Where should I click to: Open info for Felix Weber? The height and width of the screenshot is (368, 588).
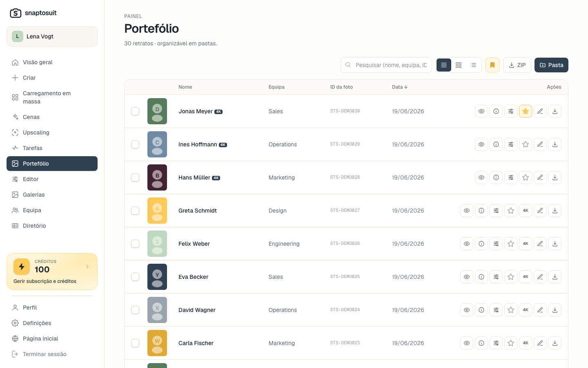click(481, 244)
